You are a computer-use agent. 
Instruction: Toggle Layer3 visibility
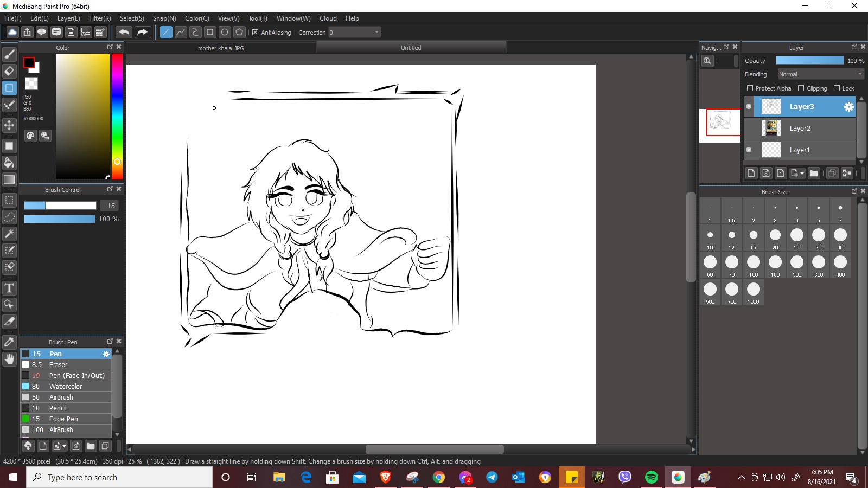(749, 107)
